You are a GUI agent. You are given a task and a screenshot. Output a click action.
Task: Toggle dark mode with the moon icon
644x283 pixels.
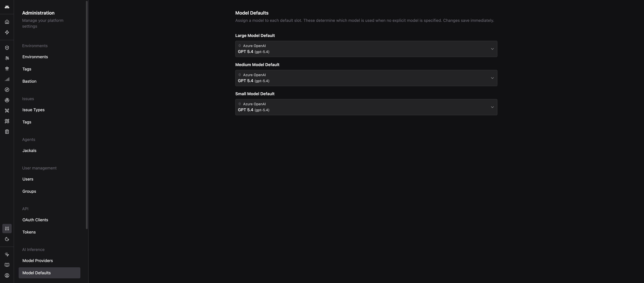[x=7, y=239]
